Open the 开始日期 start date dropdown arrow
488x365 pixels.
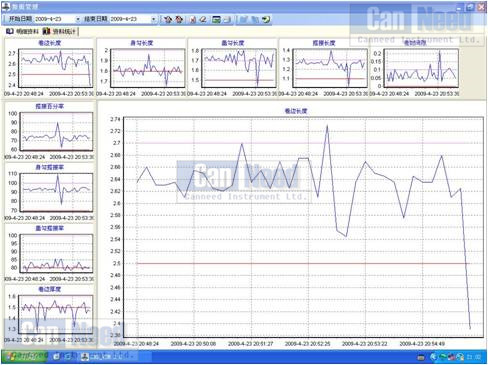(78, 19)
